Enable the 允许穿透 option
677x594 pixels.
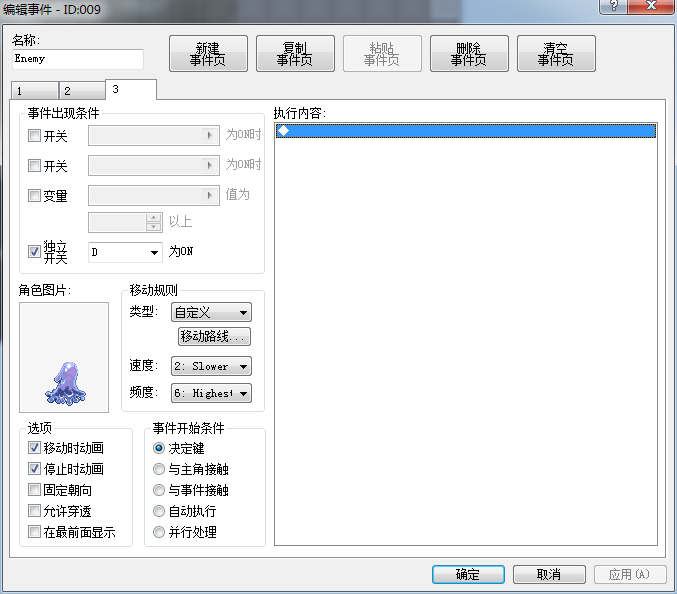34,511
